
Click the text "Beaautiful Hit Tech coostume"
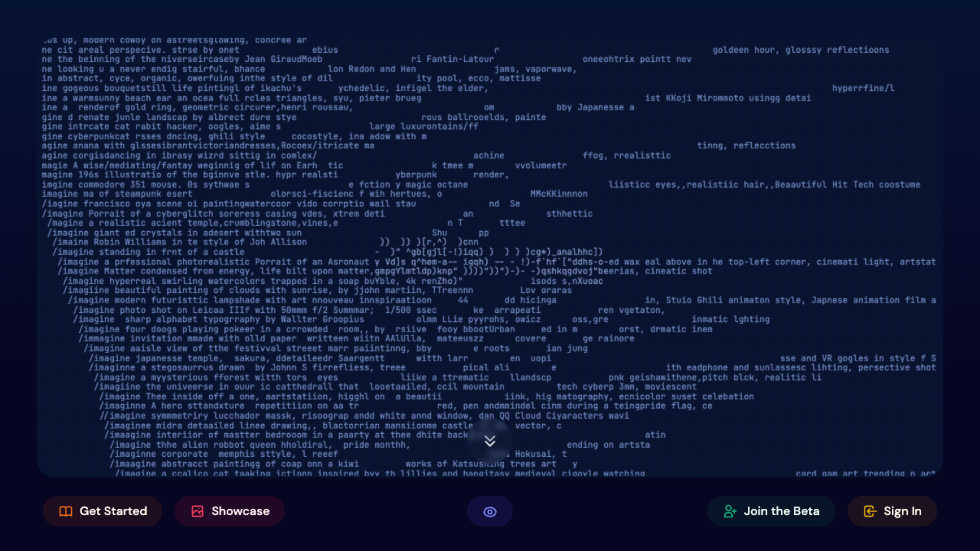(x=848, y=184)
